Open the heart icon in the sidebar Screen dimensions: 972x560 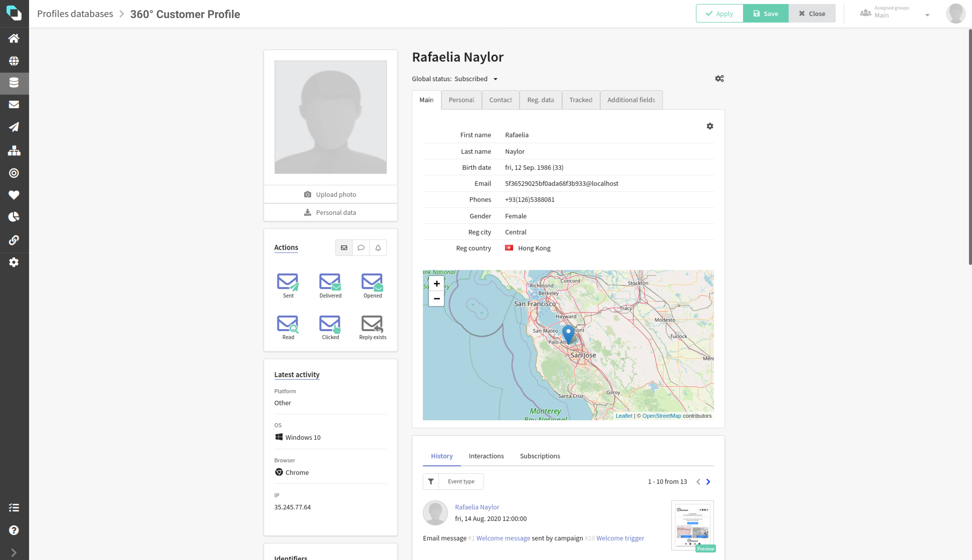coord(14,195)
